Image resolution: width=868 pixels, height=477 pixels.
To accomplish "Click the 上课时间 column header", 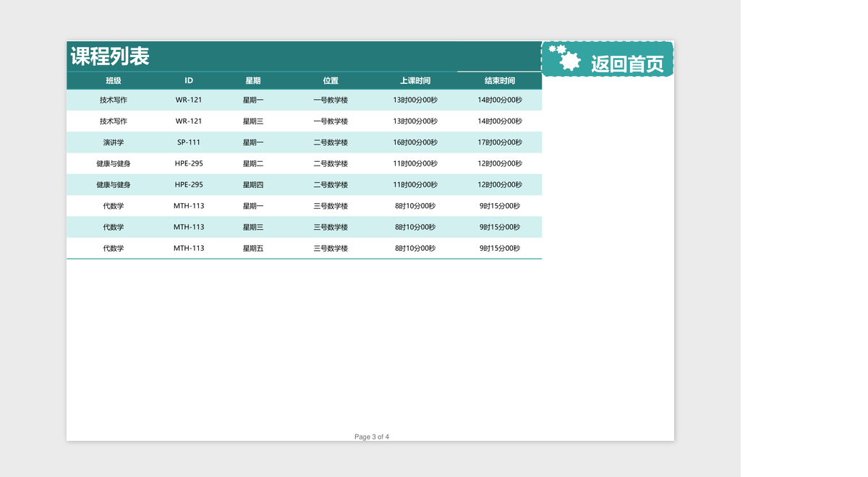I will tap(415, 81).
